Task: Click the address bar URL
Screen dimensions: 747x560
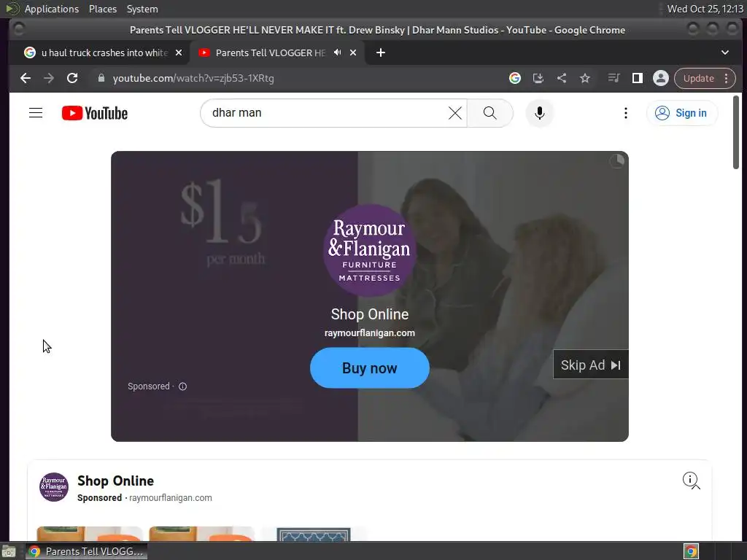Action: coord(193,78)
